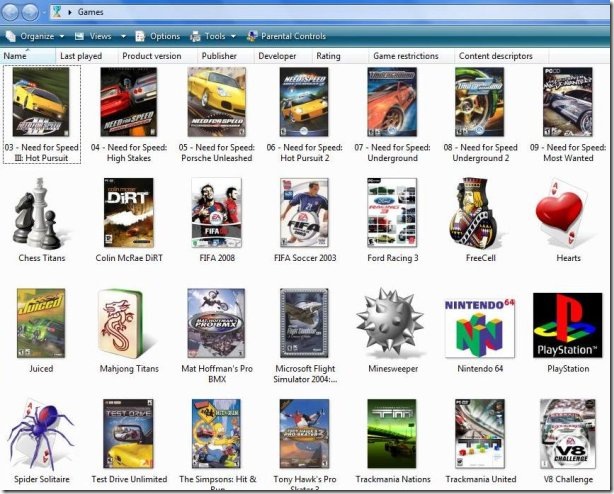Sort by Game restrictions column

[x=411, y=56]
